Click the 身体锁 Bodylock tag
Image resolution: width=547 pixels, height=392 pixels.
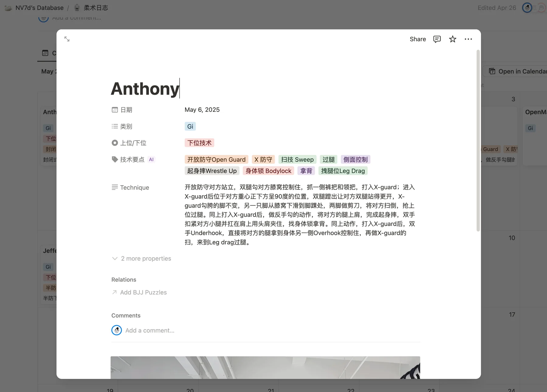click(x=268, y=171)
